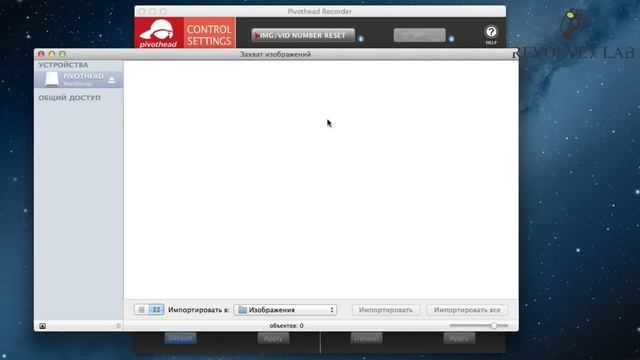Click ОБЩИЙ ДОСТУП sidebar header
The height and width of the screenshot is (360, 640).
(69, 98)
